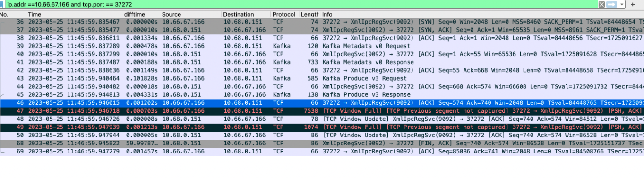The image size is (644, 178).
Task: Select packet 38 ACK row
Action: (x=322, y=38)
